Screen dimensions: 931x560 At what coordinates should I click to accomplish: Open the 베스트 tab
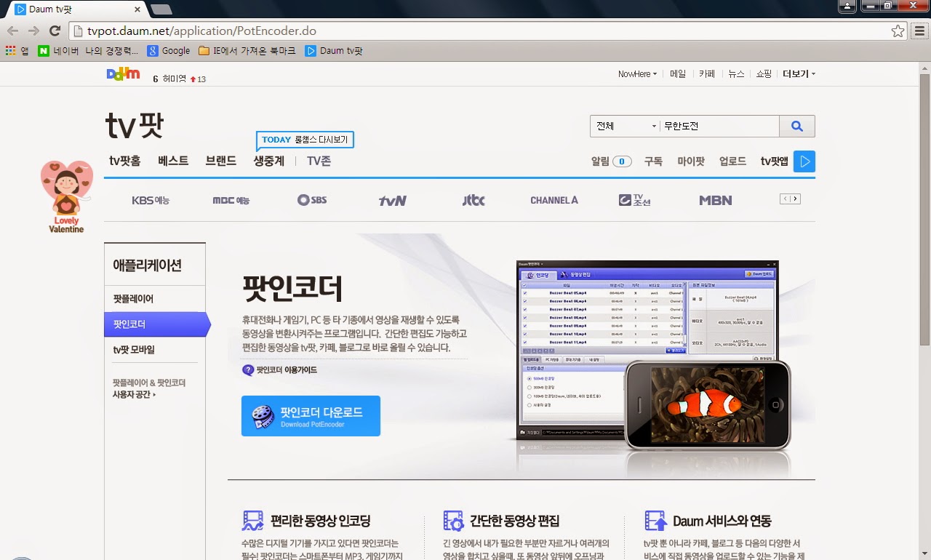[x=173, y=161]
